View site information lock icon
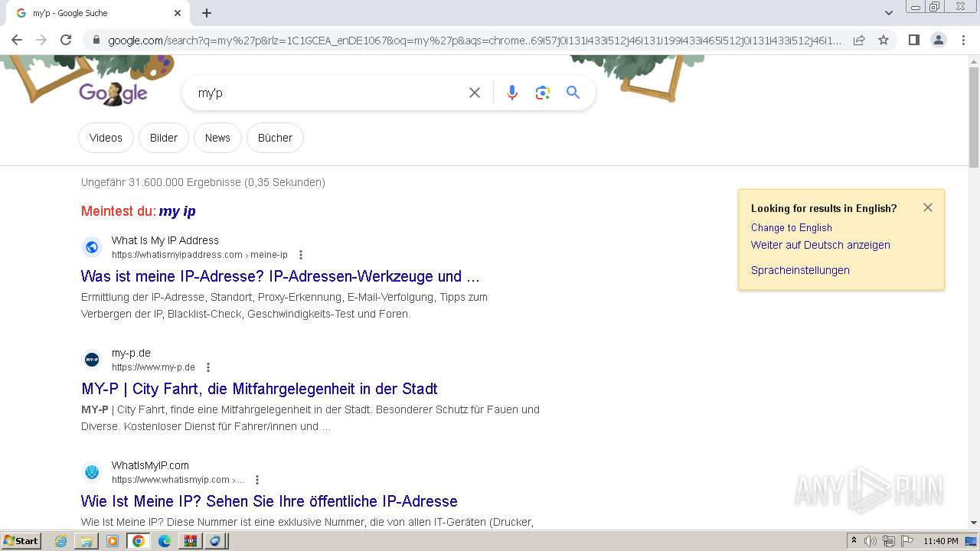This screenshot has height=551, width=980. (x=96, y=41)
